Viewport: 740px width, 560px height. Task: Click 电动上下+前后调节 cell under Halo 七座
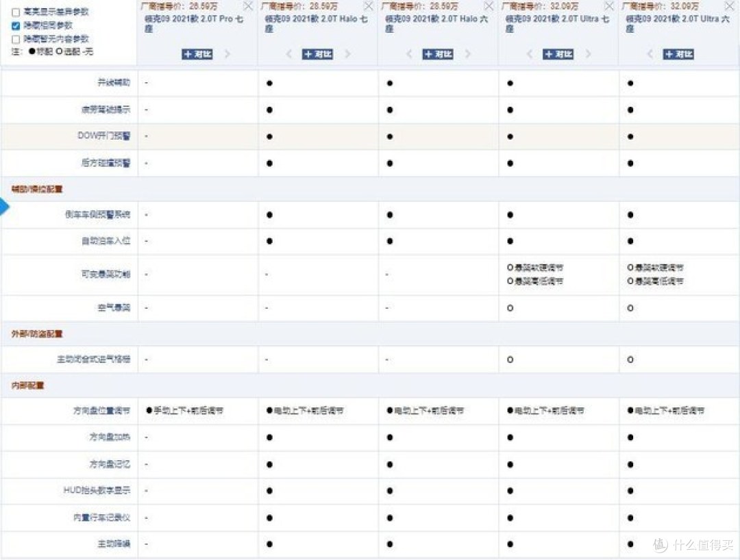(x=305, y=411)
